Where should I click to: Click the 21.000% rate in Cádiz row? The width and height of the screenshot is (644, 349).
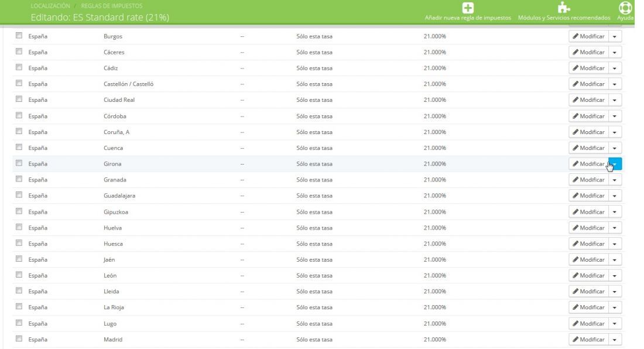[434, 68]
